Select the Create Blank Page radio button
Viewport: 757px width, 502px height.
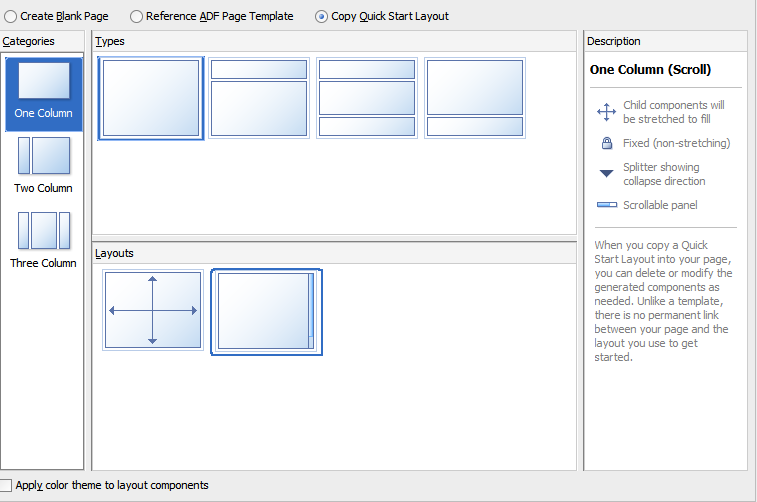[11, 16]
